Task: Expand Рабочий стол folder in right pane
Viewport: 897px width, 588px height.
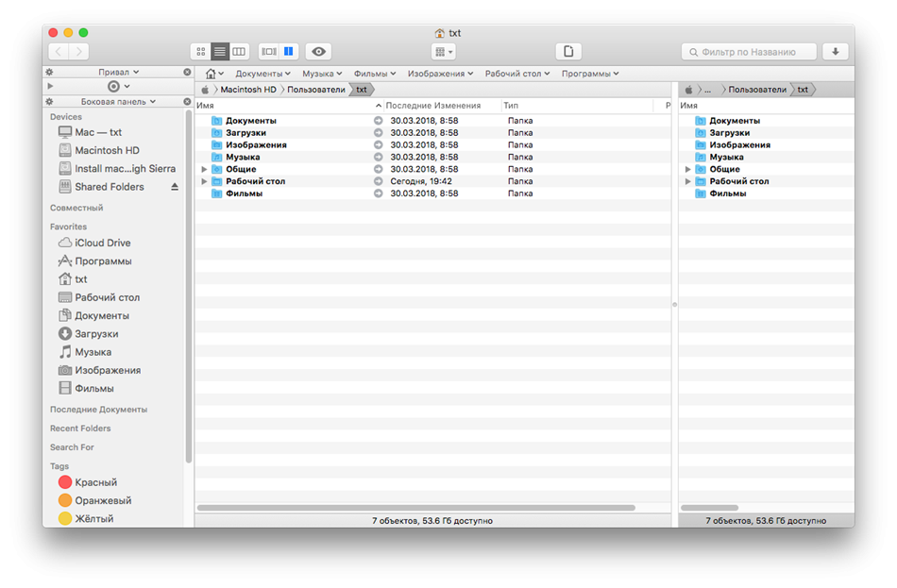Action: [687, 181]
